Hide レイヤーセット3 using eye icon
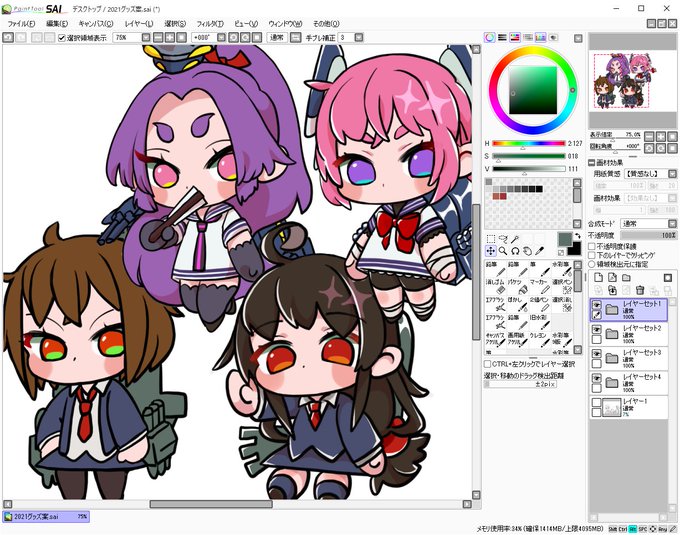Image resolution: width=680 pixels, height=535 pixels. click(x=597, y=354)
